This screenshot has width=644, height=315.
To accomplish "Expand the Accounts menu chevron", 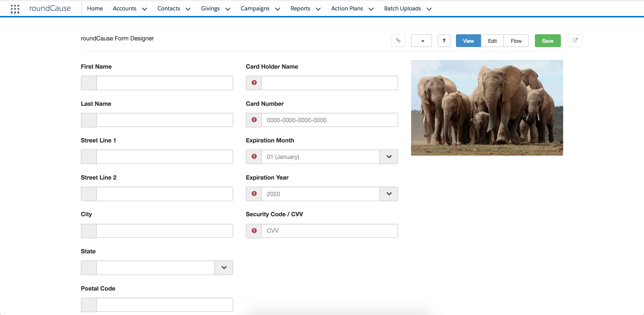I will [145, 9].
